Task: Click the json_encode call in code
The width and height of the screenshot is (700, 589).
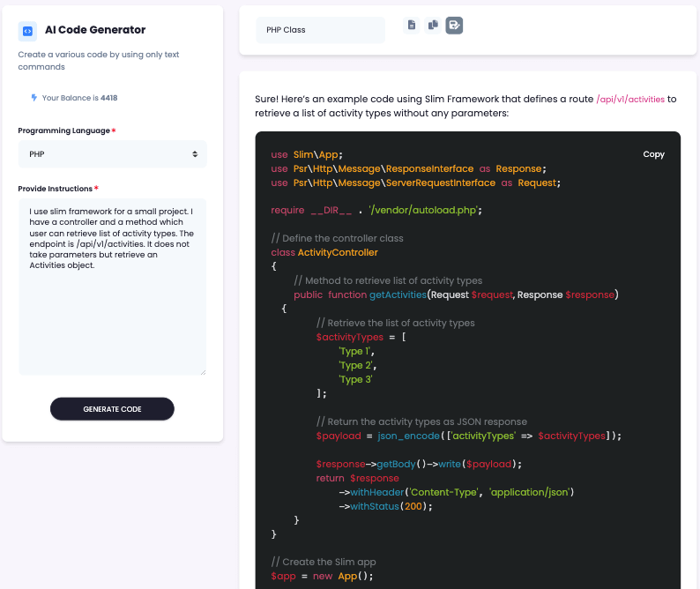Action: [x=408, y=436]
